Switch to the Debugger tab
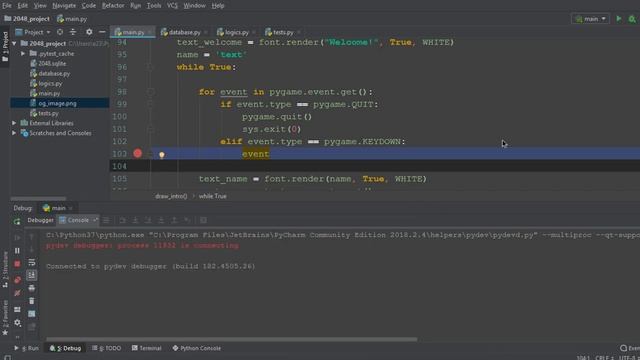Screen dimensions: 640x360 point(40,220)
